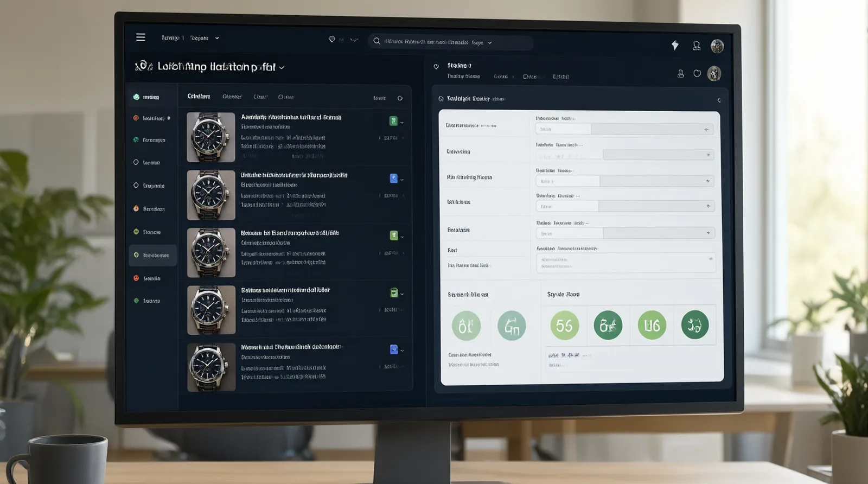Open the fifth watch listing thumbnail
868x484 pixels.
[x=211, y=367]
